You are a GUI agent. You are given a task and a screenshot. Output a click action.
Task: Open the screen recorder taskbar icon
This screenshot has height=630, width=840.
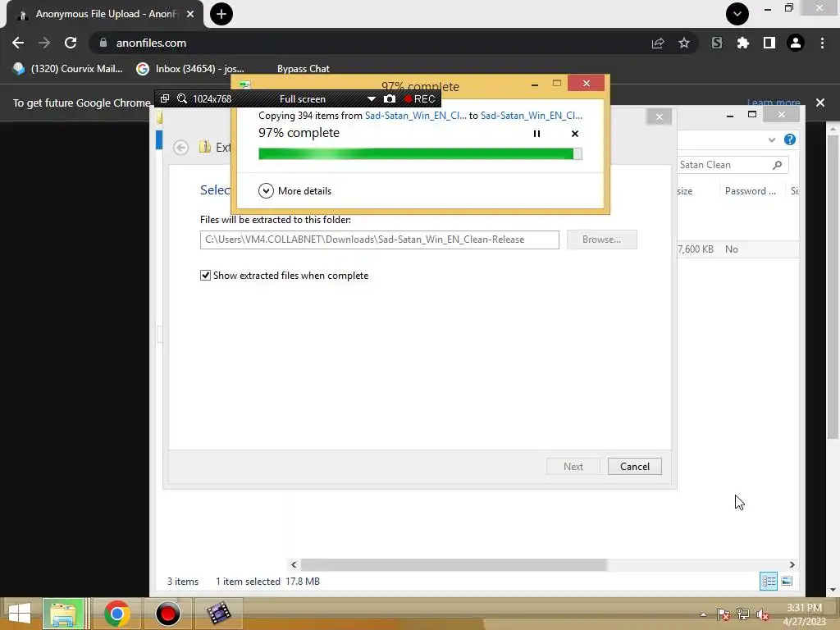pos(167,614)
